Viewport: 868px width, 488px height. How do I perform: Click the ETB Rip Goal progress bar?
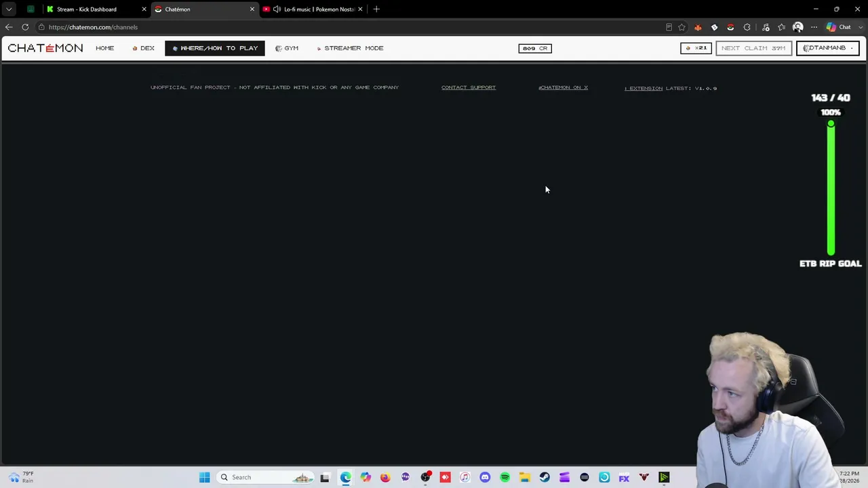coord(831,188)
